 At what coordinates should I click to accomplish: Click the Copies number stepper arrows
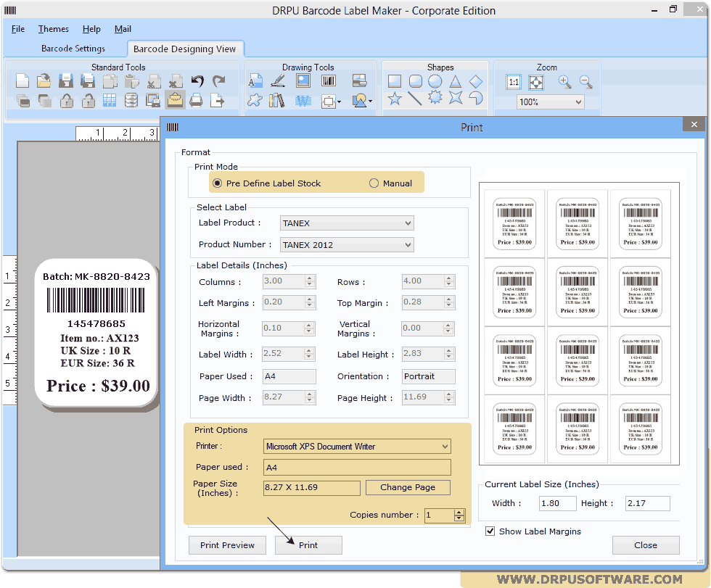[x=459, y=515]
